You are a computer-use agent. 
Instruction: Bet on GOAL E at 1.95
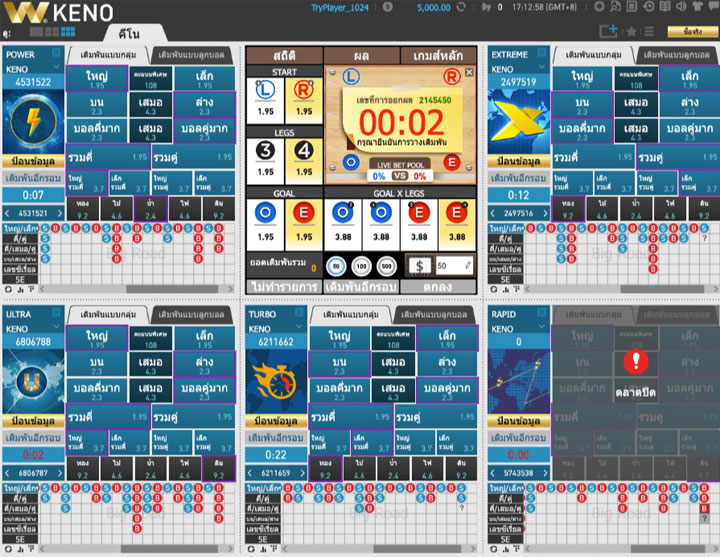(304, 225)
